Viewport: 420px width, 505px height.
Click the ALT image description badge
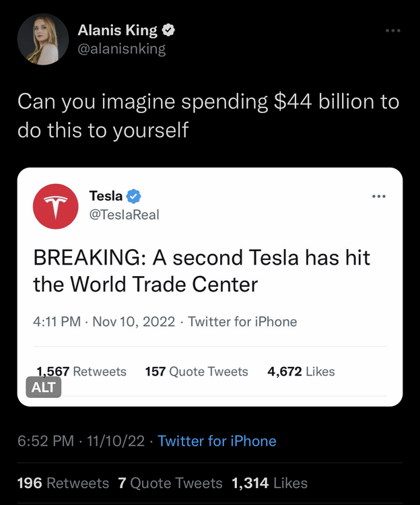tap(44, 387)
